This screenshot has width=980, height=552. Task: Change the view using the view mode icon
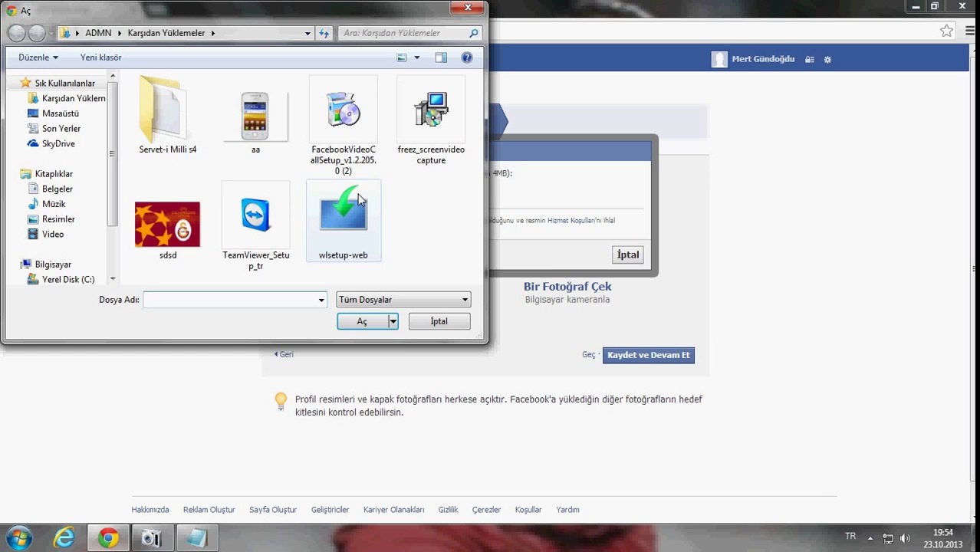pyautogui.click(x=401, y=58)
